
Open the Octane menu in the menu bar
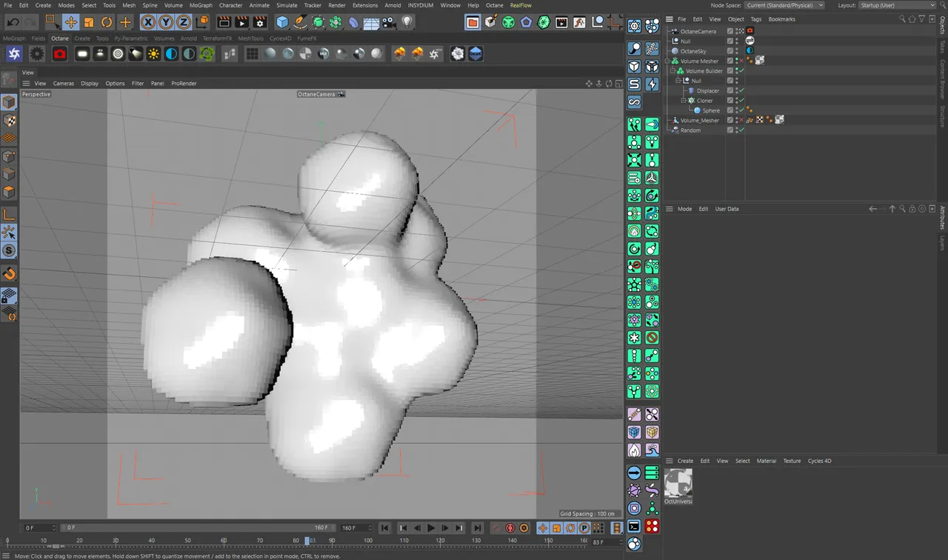pos(494,5)
